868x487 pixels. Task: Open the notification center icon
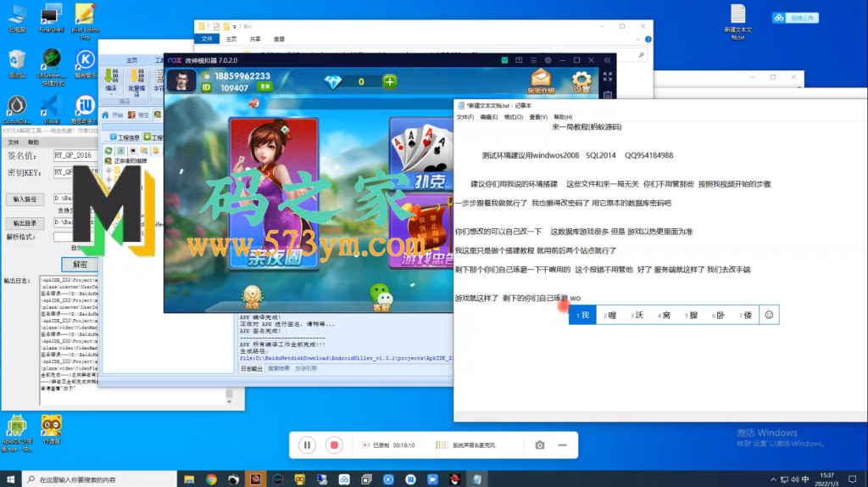click(x=853, y=479)
